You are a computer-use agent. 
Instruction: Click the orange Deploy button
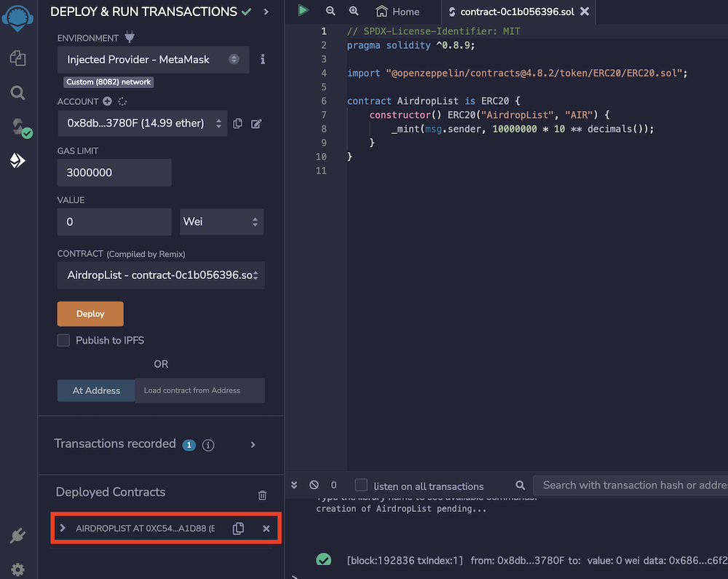pyautogui.click(x=90, y=314)
